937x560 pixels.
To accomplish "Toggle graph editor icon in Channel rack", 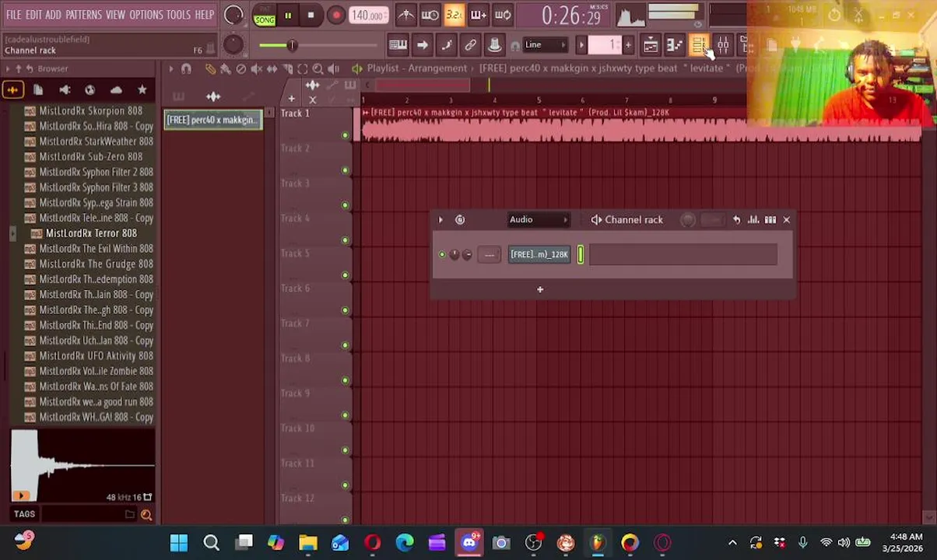I will (753, 220).
